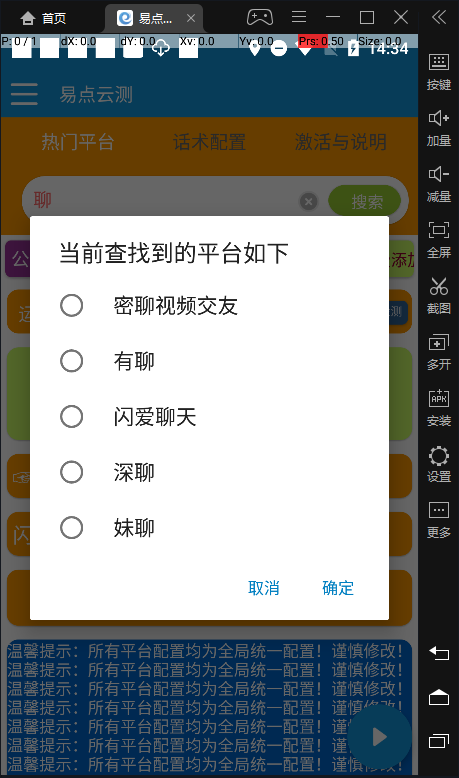Enter fullscreen via 全屏 icon
Screen dimensions: 459x778
point(439,240)
